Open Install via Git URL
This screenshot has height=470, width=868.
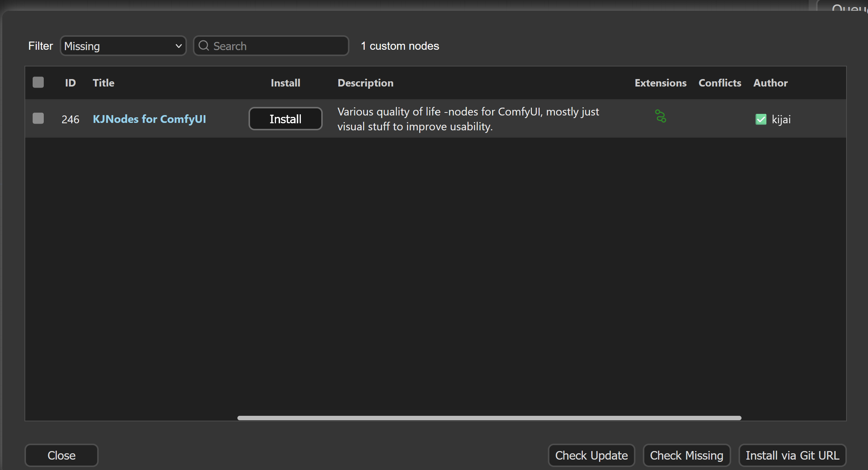coord(792,455)
